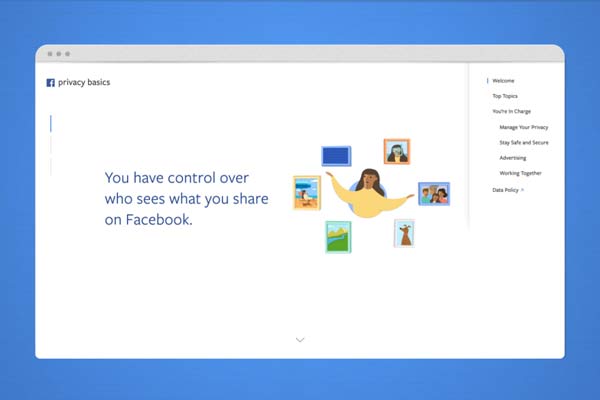Click the dog picture frame
This screenshot has width=600, height=400.
tap(404, 233)
